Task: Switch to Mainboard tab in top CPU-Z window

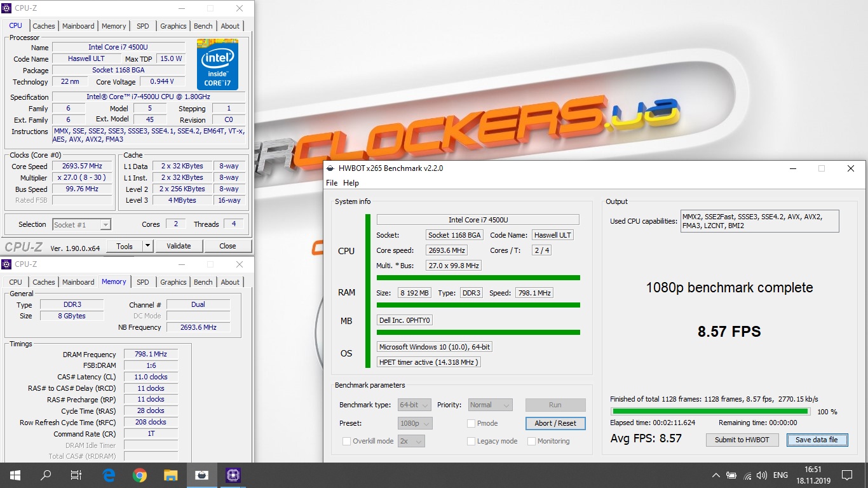Action: click(78, 26)
